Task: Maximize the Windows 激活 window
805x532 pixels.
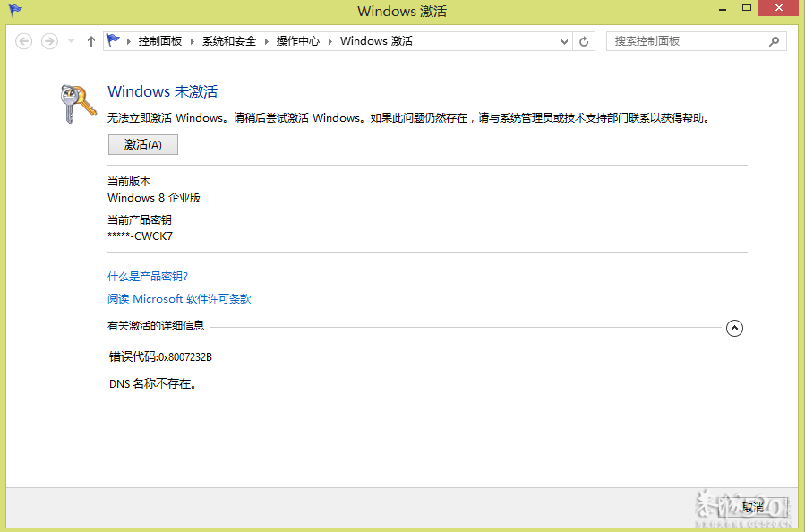Action: (x=747, y=8)
